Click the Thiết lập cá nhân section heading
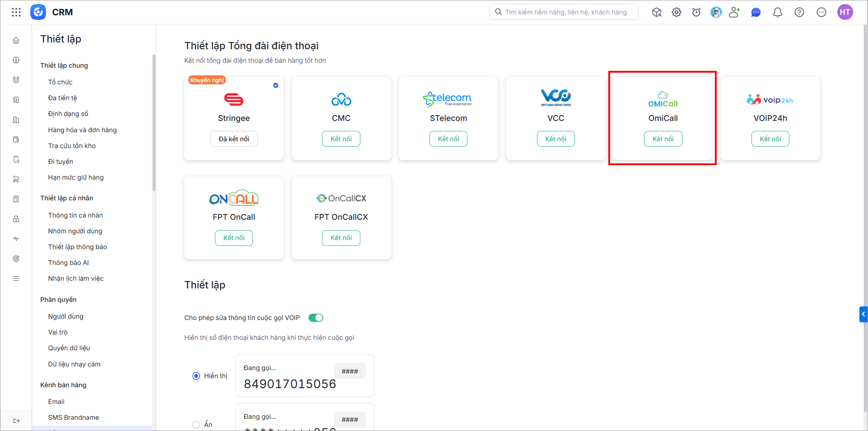The image size is (868, 431). 67,198
